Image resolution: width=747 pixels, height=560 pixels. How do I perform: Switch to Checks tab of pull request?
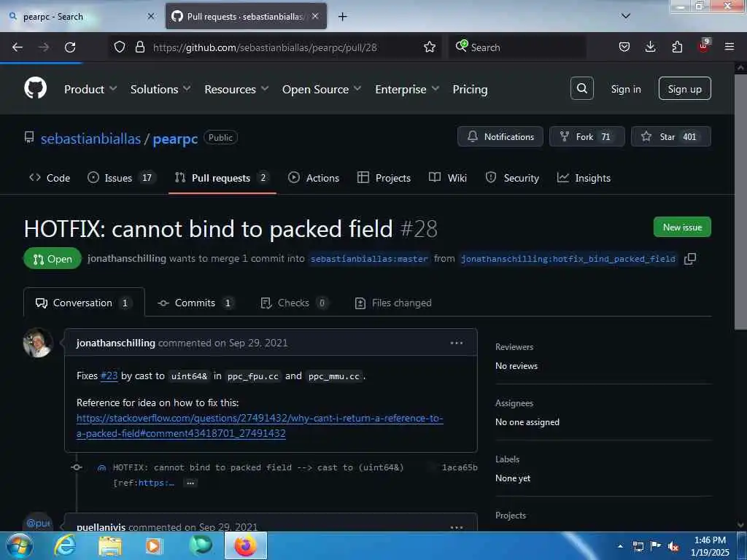(x=295, y=303)
